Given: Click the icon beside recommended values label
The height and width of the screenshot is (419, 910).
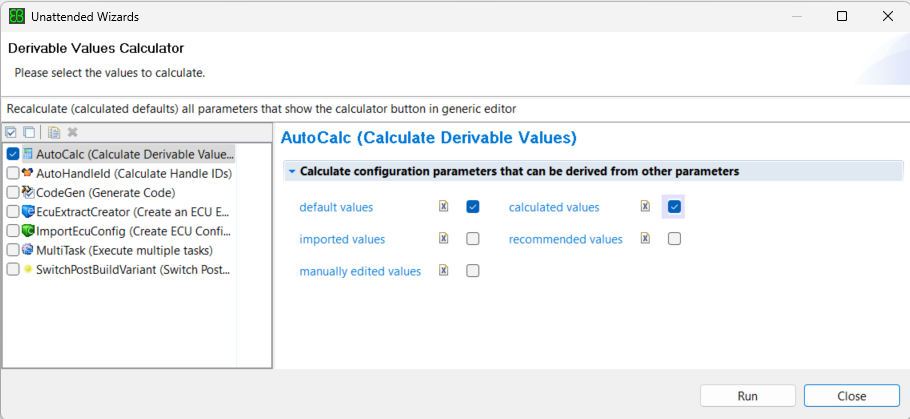Looking at the screenshot, I should point(646,239).
